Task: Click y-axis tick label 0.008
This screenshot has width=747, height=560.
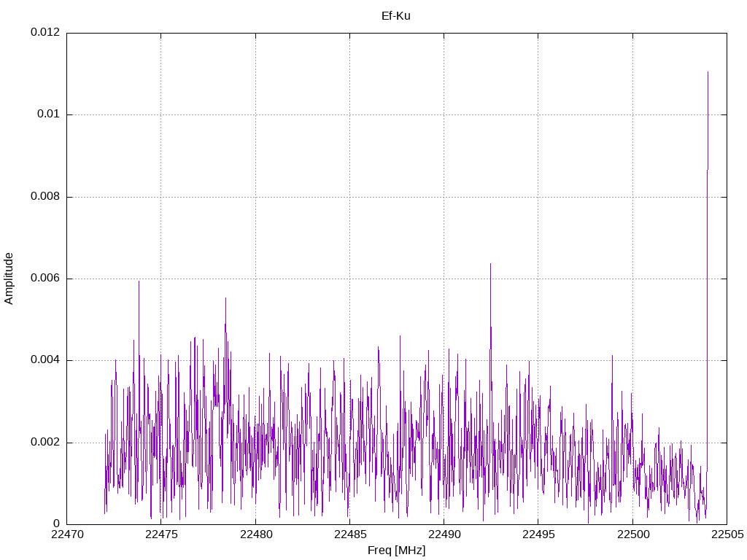Action: [45, 196]
